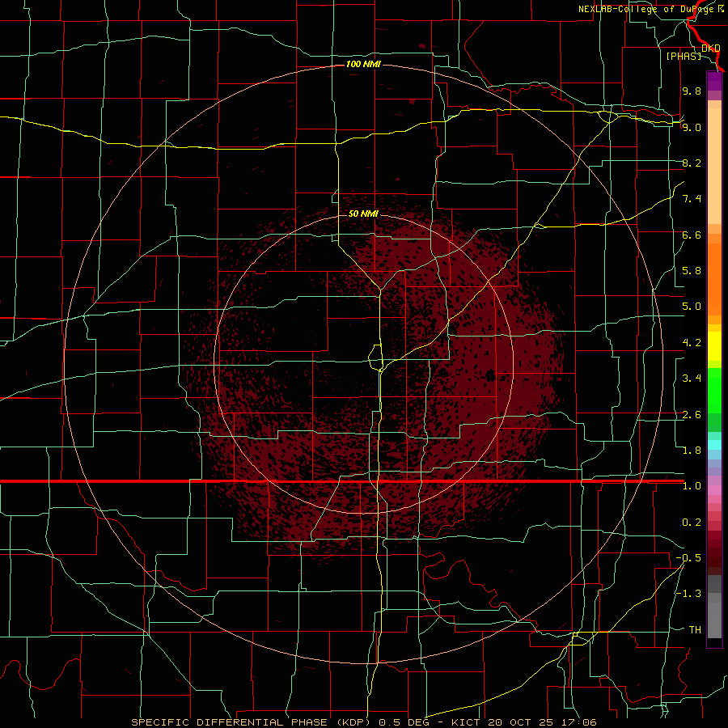Click the "TH" threshold label on scale
This screenshot has height=728, width=728.
click(x=695, y=630)
